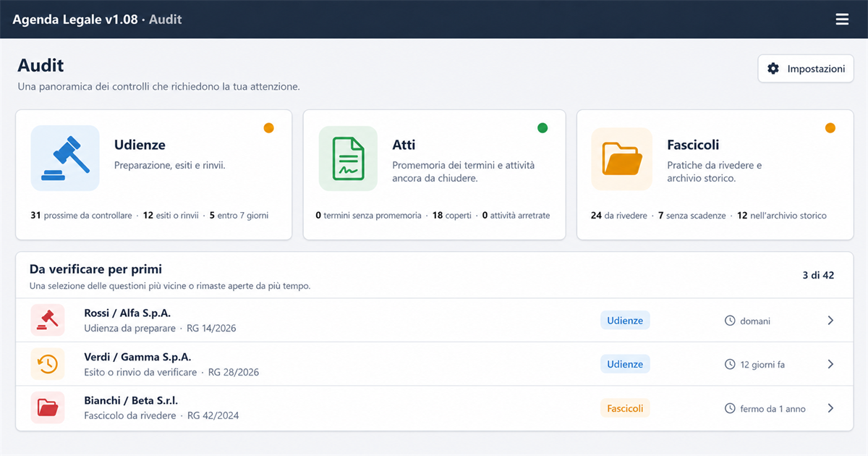The image size is (868, 456).
Task: Click the orange status dot on Fascicoli card
Action: (830, 128)
